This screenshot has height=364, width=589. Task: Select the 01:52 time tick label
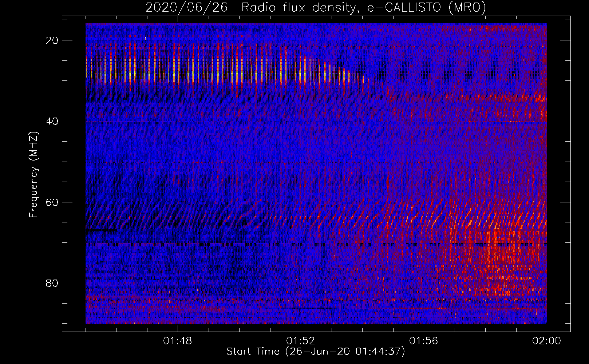pos(301,341)
